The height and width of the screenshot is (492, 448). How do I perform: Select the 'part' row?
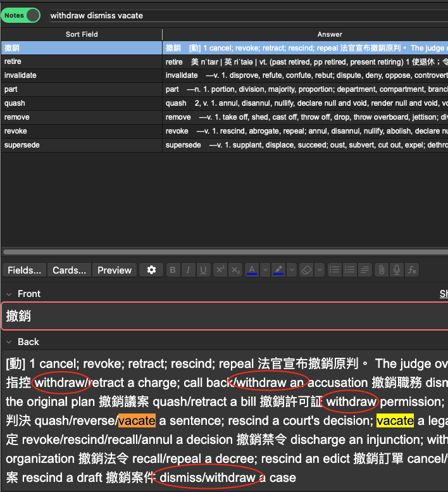[x=82, y=89]
